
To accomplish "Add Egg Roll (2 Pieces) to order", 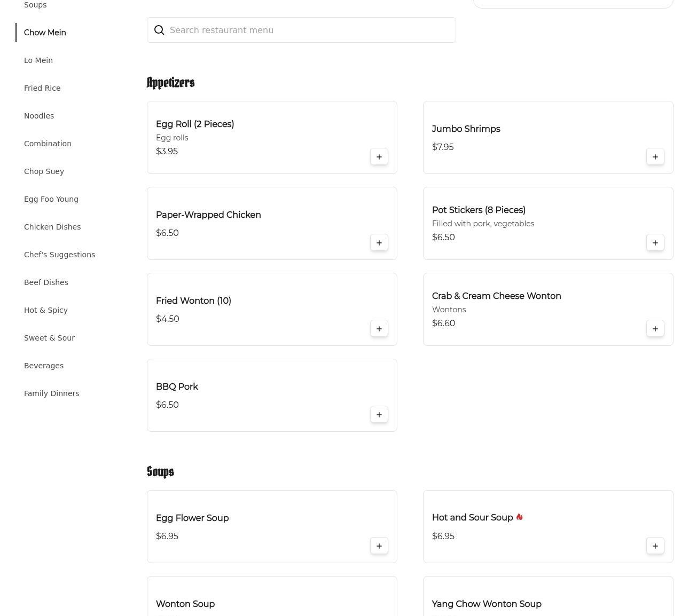I will (x=379, y=157).
